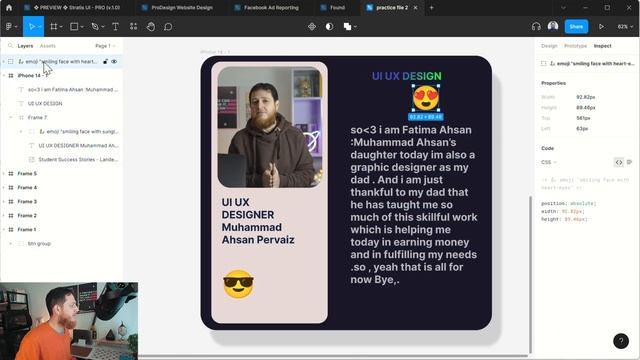Switch to Facebook Ad Reporting tab
The width and height of the screenshot is (640, 360).
click(x=267, y=7)
